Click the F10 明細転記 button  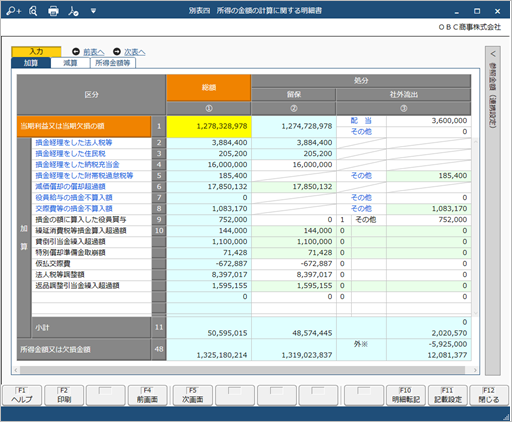coord(406,395)
